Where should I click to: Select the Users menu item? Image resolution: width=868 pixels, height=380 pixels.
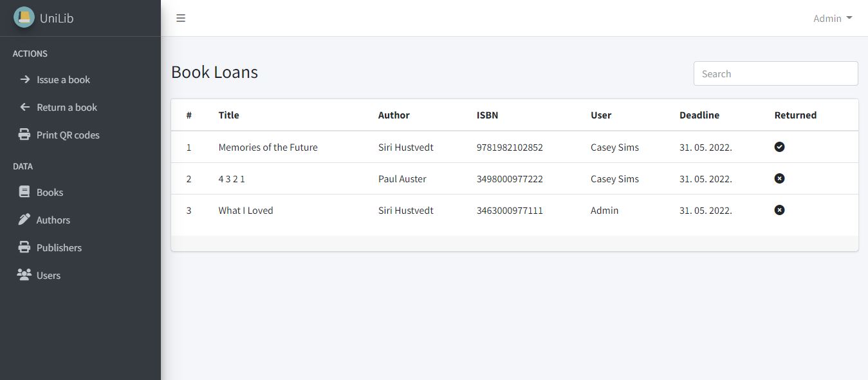pyautogui.click(x=48, y=275)
